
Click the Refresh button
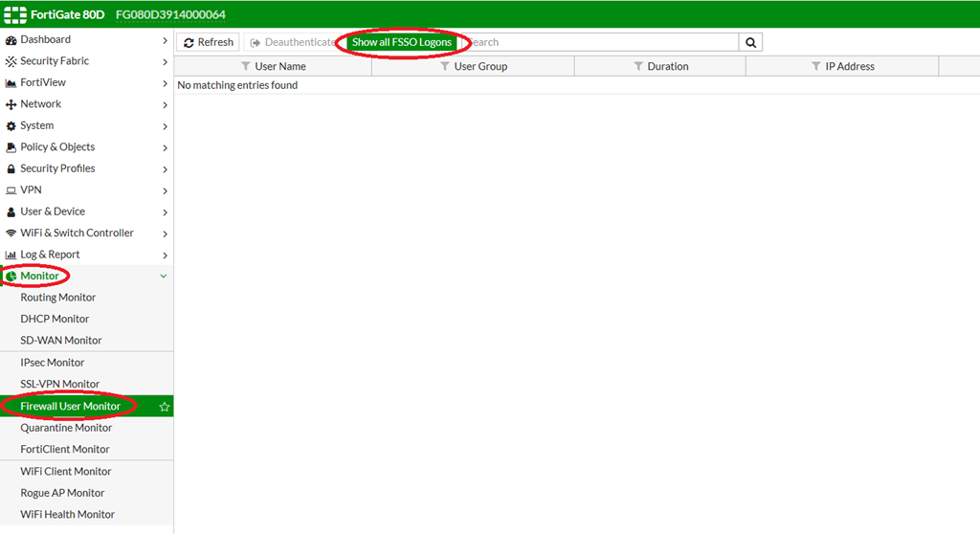point(208,42)
